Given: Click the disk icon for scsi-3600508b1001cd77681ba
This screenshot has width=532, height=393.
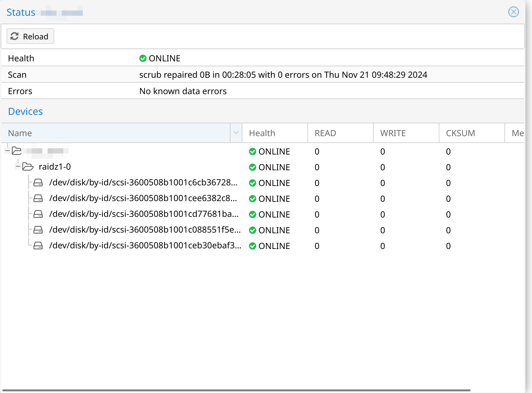Looking at the screenshot, I should click(38, 214).
